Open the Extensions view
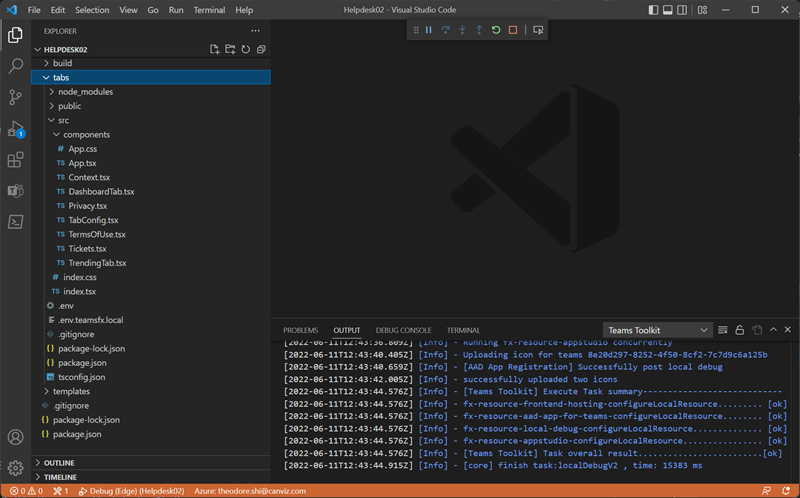The width and height of the screenshot is (800, 498). [15, 160]
